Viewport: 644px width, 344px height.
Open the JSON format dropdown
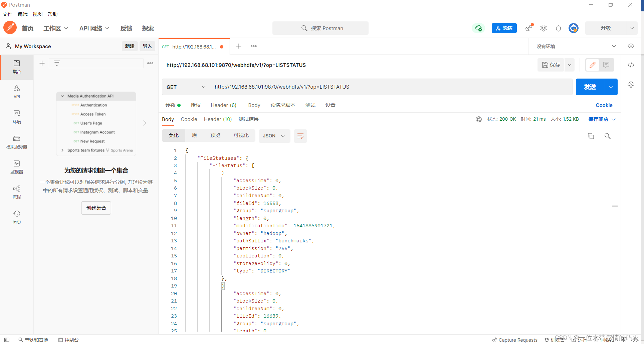pyautogui.click(x=274, y=136)
